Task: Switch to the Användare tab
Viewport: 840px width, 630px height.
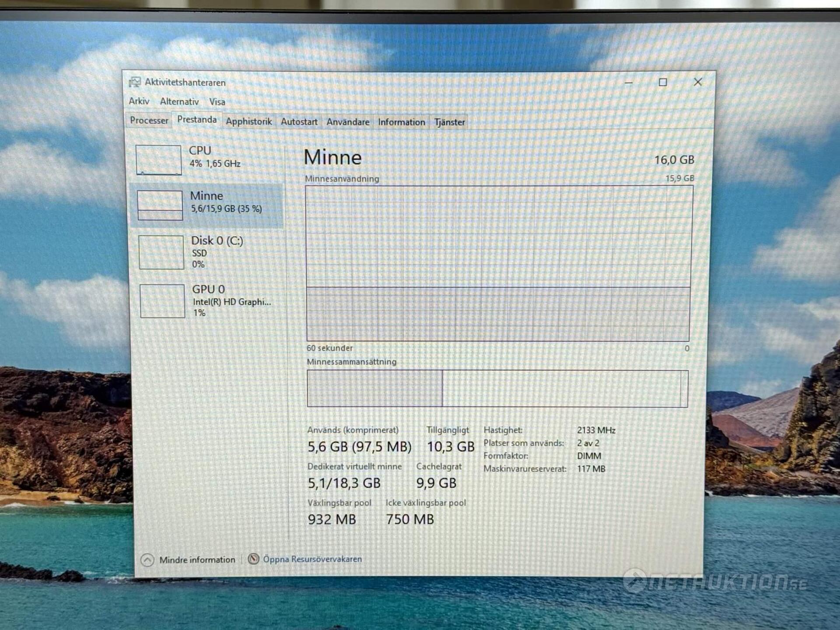Action: point(348,122)
